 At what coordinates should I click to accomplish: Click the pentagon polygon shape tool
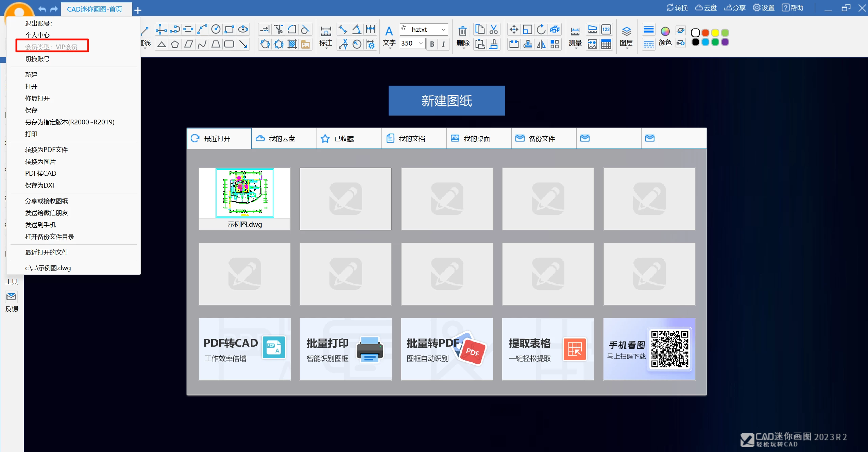coord(175,44)
